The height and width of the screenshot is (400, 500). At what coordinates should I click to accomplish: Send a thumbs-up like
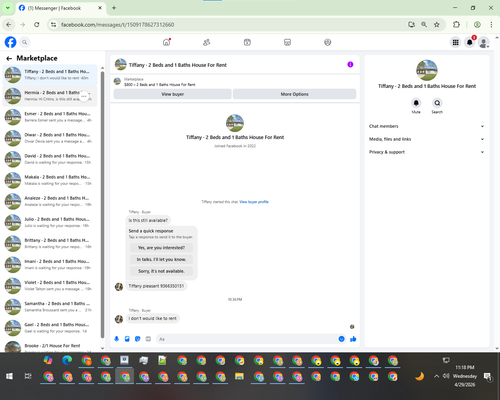pyautogui.click(x=353, y=339)
